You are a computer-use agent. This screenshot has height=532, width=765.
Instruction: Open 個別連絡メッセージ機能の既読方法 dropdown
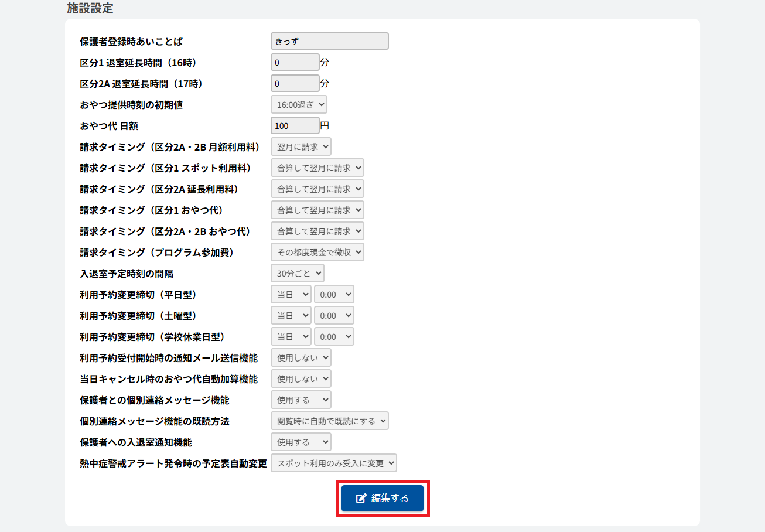point(329,421)
